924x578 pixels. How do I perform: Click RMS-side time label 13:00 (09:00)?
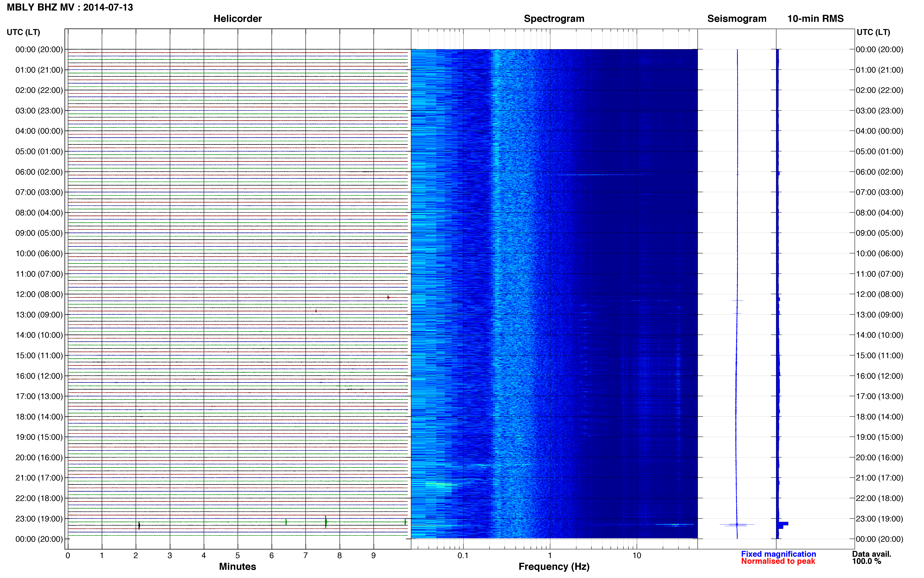[x=879, y=315]
